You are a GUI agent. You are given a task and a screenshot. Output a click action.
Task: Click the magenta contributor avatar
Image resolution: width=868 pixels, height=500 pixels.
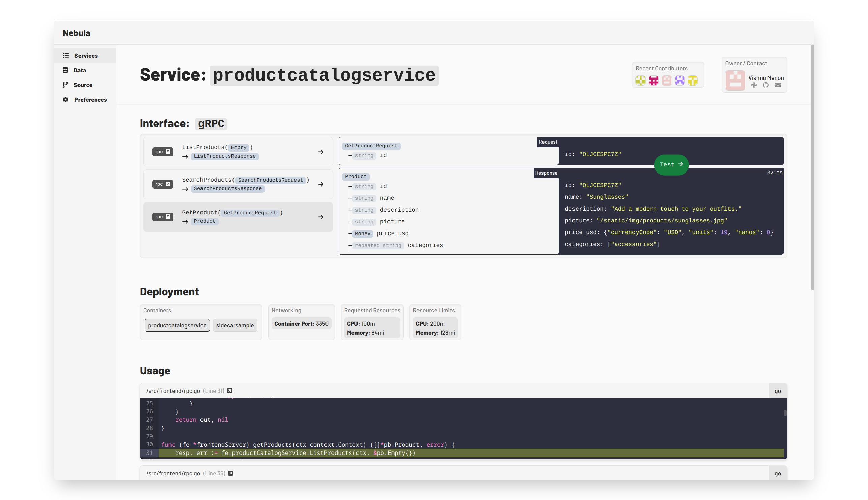click(x=653, y=81)
